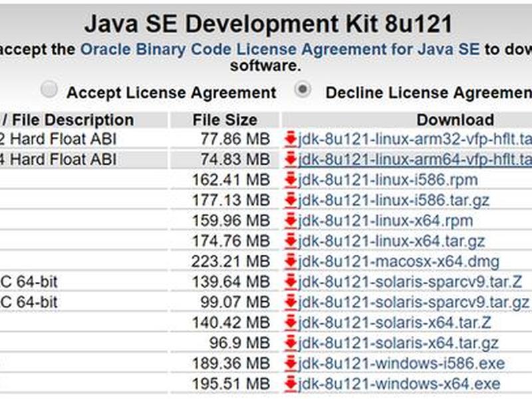Download jdk-8u121-solaris-x64.tar.gz link

tap(398, 342)
